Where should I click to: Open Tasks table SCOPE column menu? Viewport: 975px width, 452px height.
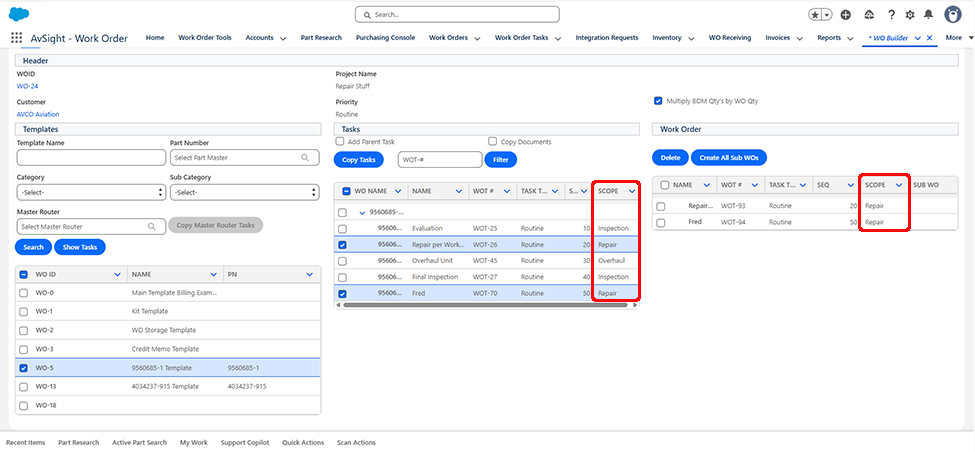click(632, 191)
